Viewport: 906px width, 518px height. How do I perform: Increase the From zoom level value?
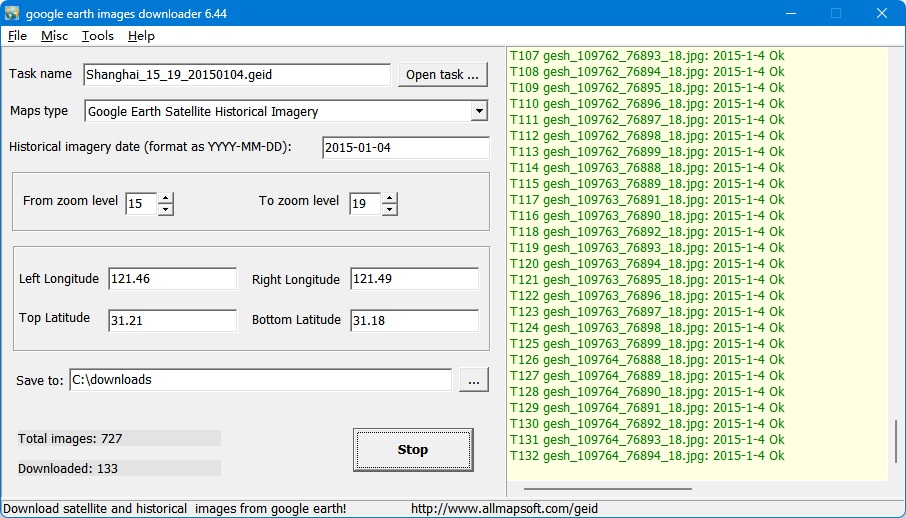166,198
